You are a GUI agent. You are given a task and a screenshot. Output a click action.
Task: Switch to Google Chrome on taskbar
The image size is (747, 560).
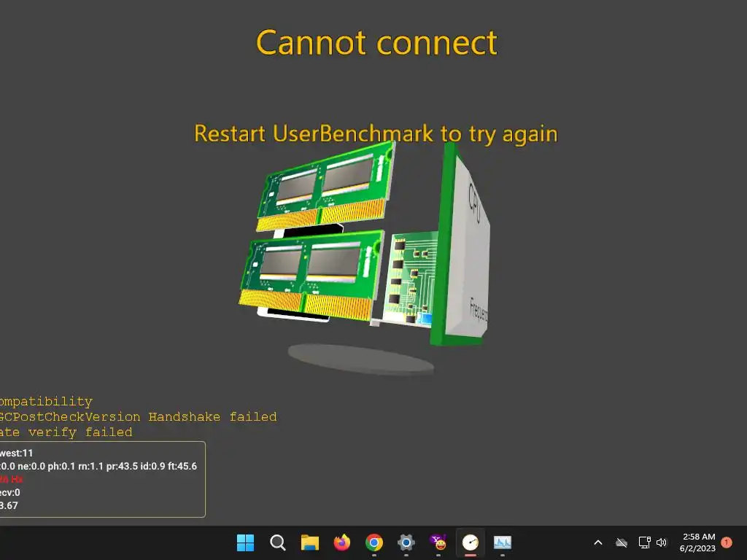(x=374, y=542)
